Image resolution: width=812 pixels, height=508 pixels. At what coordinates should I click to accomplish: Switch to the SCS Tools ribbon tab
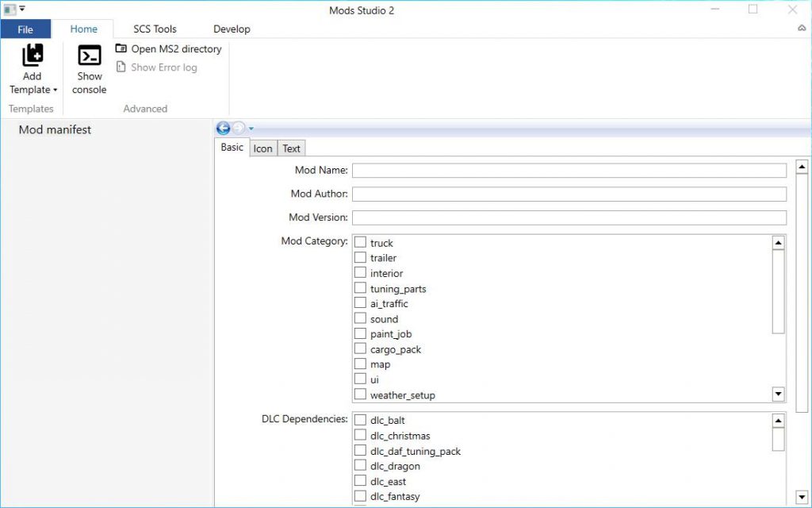[x=155, y=29]
